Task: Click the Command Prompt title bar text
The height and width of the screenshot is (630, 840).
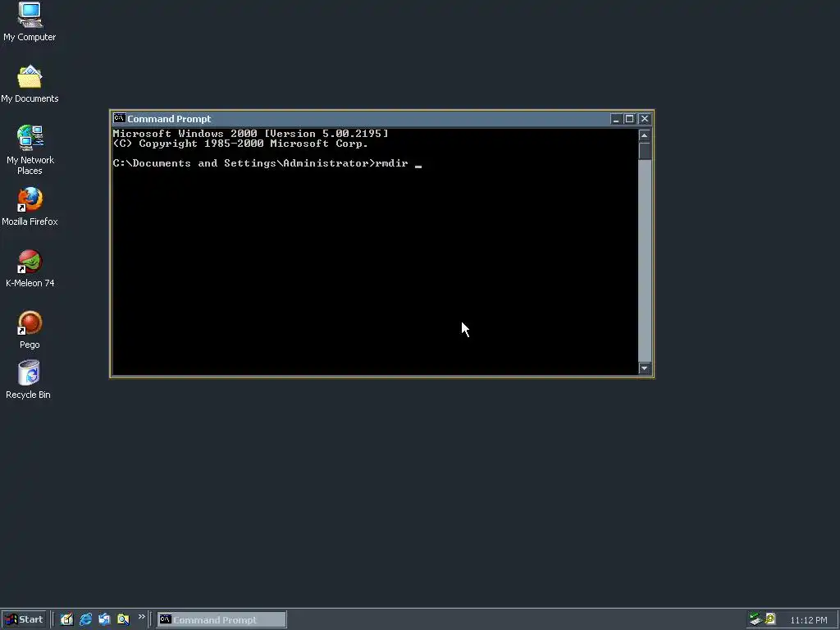Action: (169, 119)
